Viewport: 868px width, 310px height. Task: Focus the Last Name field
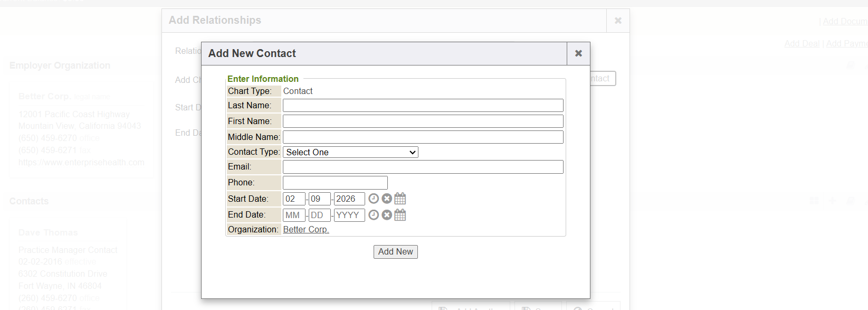tap(423, 106)
